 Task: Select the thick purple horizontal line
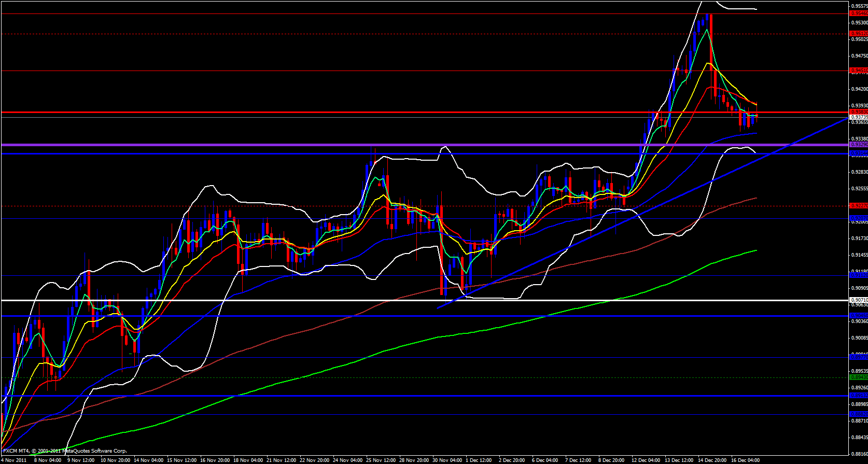point(415,145)
